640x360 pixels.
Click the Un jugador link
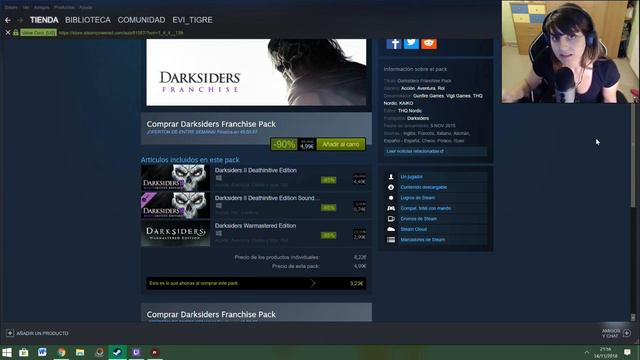[x=411, y=177]
